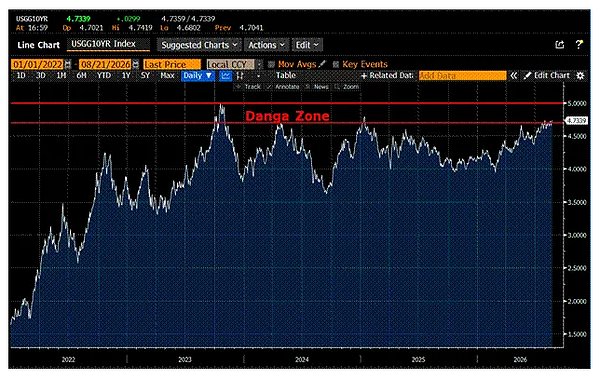Image resolution: width=600 pixels, height=379 pixels.
Task: Click the 3.0000 y-axis label
Action: [577, 235]
